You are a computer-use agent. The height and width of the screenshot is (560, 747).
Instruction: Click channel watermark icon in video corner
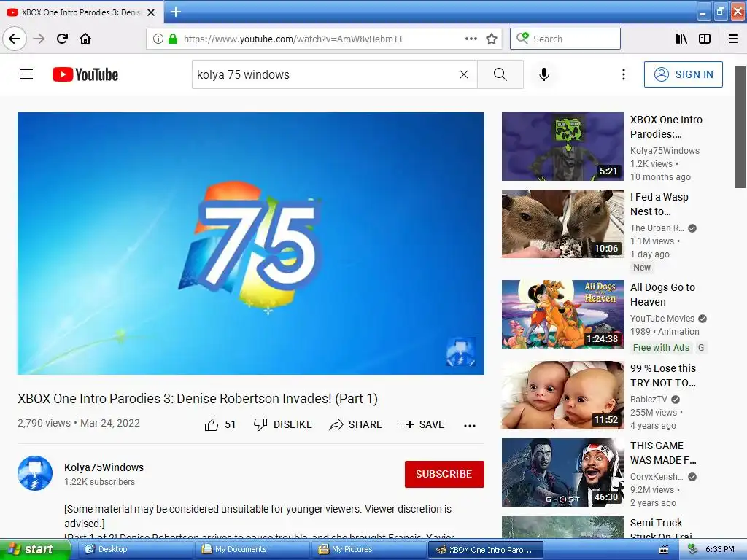pos(461,352)
